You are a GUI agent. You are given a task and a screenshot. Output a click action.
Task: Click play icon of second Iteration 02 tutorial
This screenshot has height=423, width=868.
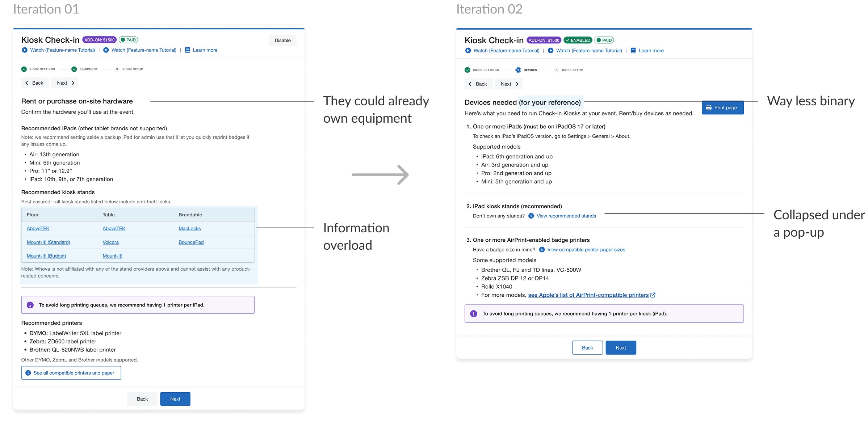point(550,51)
